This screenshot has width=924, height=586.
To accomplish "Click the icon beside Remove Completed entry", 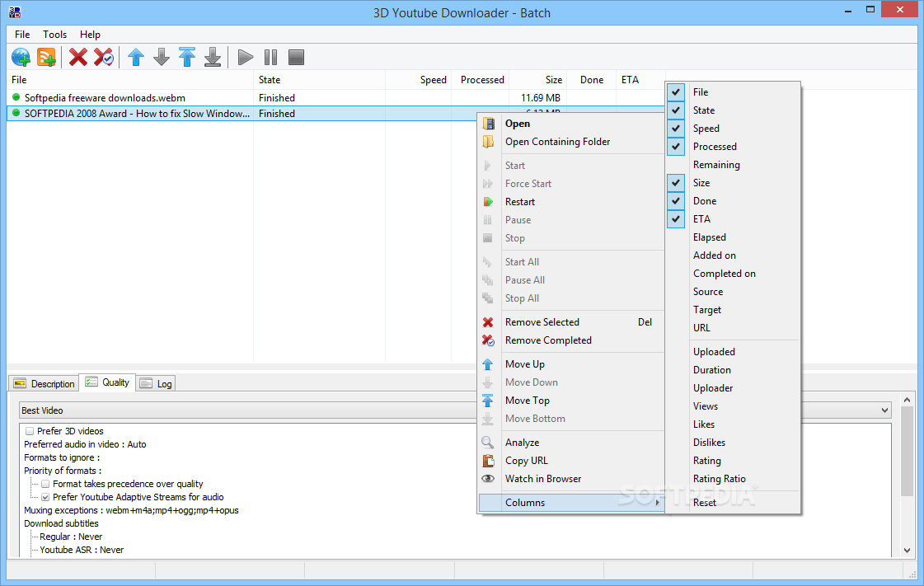I will (x=488, y=340).
